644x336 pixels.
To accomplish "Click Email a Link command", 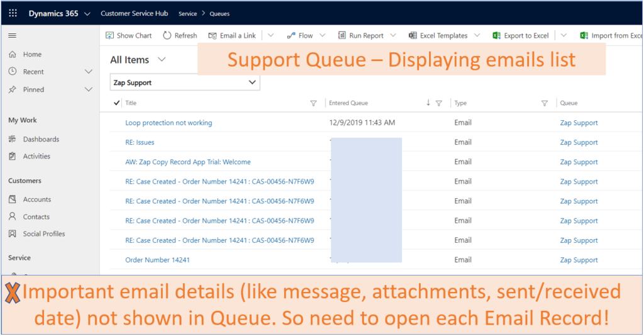I will [232, 36].
